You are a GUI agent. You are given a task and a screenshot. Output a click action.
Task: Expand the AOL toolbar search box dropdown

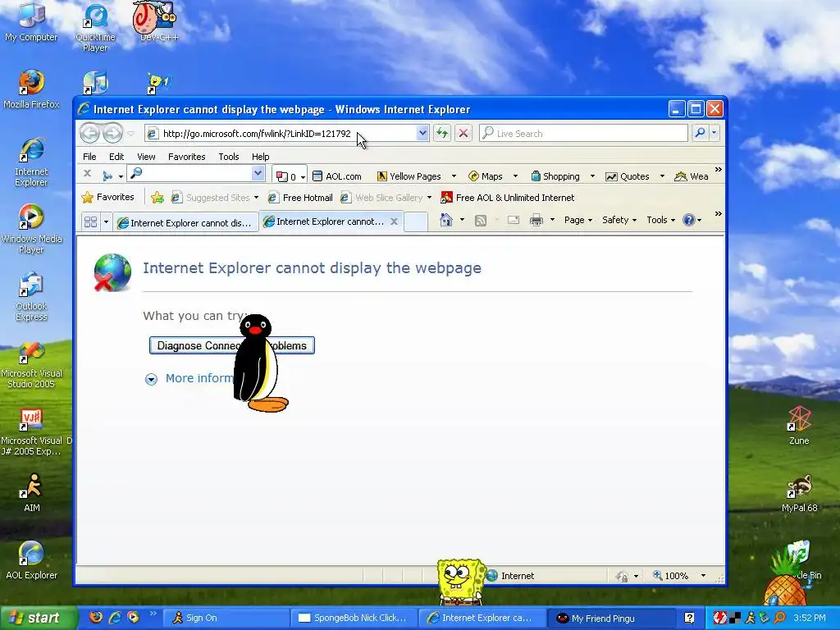point(258,173)
